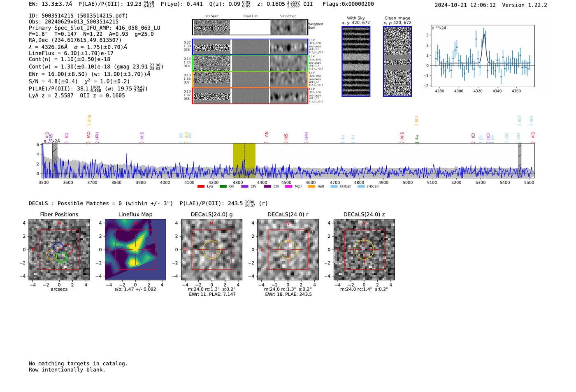
Task: Open the DECaLS z-band cutout
Action: [364, 250]
